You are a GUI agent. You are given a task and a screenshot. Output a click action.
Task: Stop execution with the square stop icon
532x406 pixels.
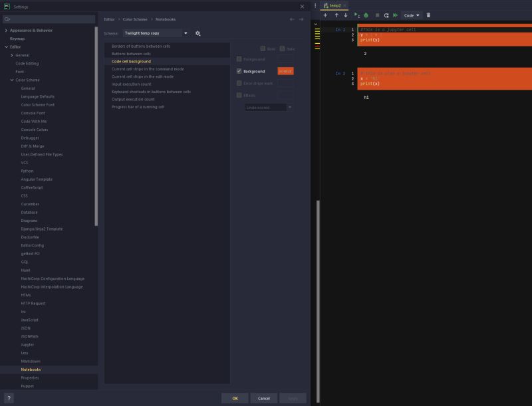[377, 15]
